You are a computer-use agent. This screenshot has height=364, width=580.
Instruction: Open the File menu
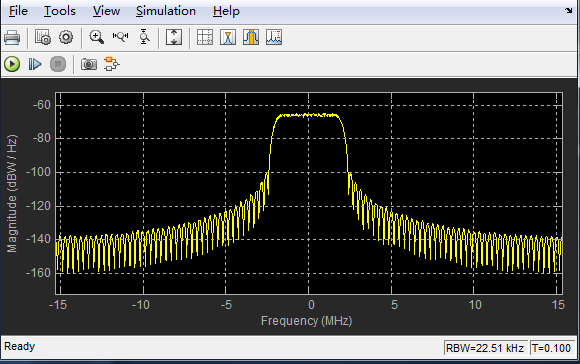[x=18, y=11]
